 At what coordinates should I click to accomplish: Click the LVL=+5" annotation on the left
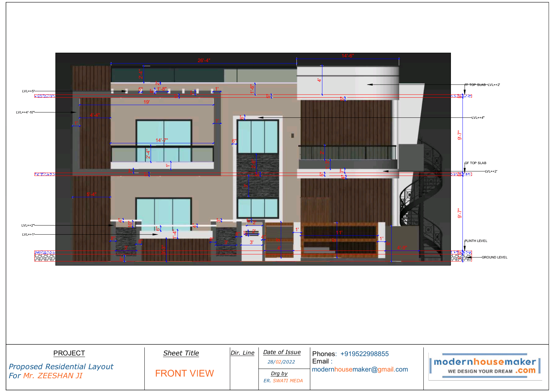tap(28, 91)
